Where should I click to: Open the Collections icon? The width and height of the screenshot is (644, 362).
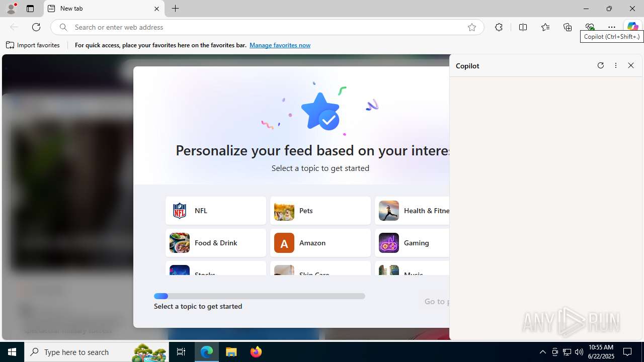[x=568, y=27]
